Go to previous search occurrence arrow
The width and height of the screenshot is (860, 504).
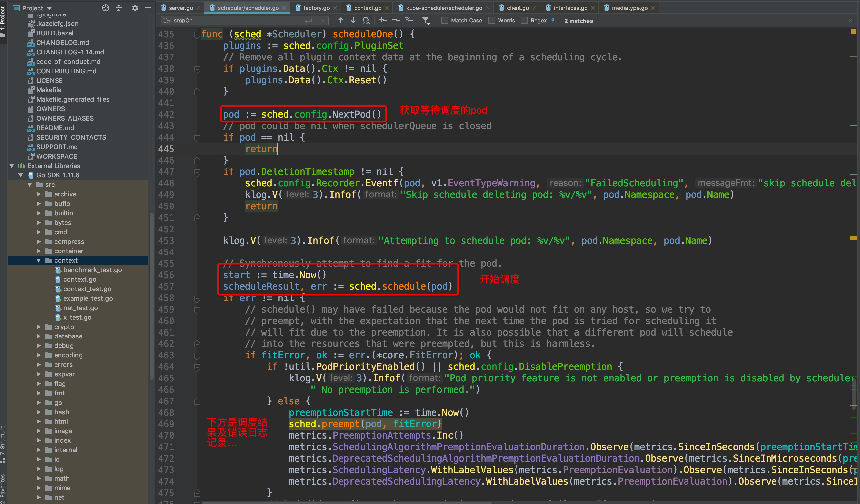[x=340, y=21]
